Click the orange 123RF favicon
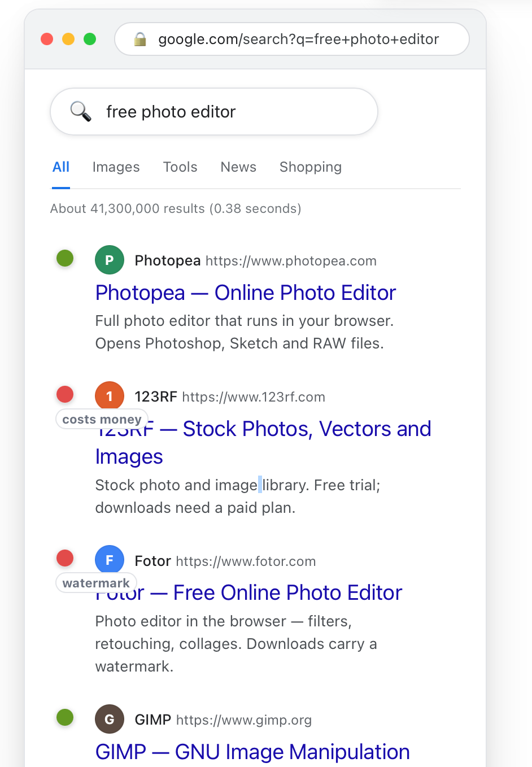This screenshot has height=767, width=532. pyautogui.click(x=110, y=396)
